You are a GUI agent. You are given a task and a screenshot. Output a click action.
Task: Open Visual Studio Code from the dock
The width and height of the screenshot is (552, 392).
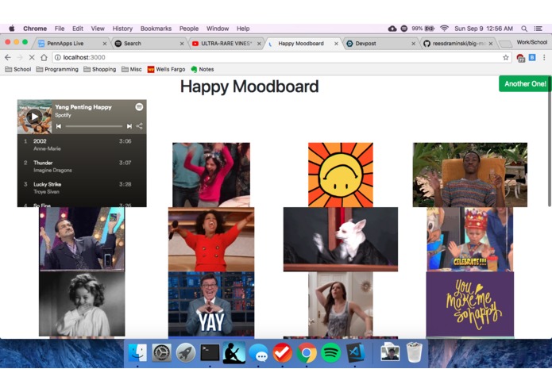[x=355, y=352]
